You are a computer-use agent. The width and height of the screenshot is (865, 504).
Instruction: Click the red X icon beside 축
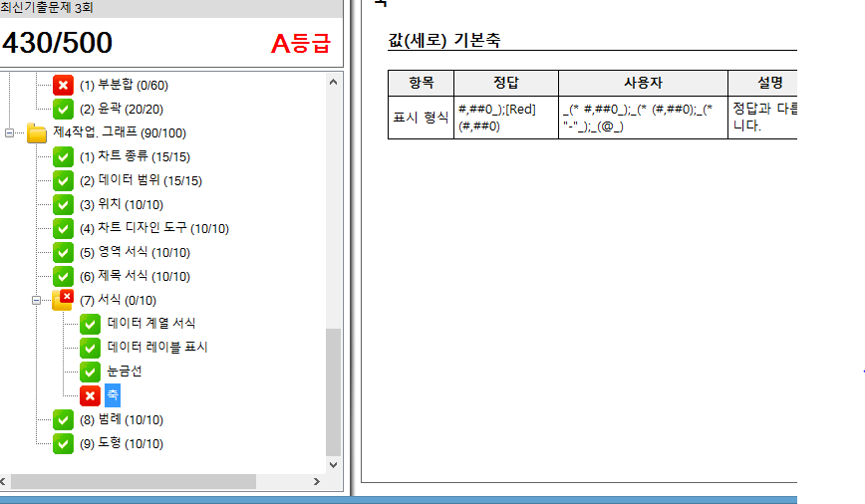[90, 395]
